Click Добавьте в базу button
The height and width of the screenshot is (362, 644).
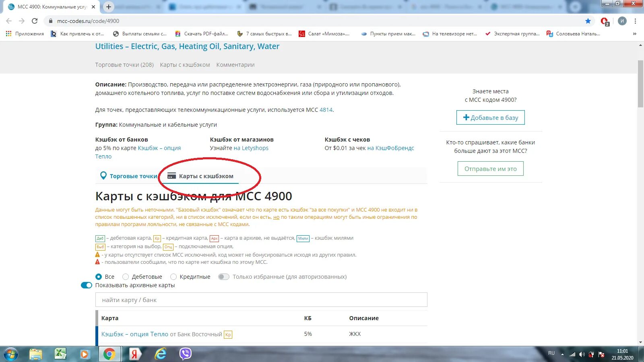(491, 117)
